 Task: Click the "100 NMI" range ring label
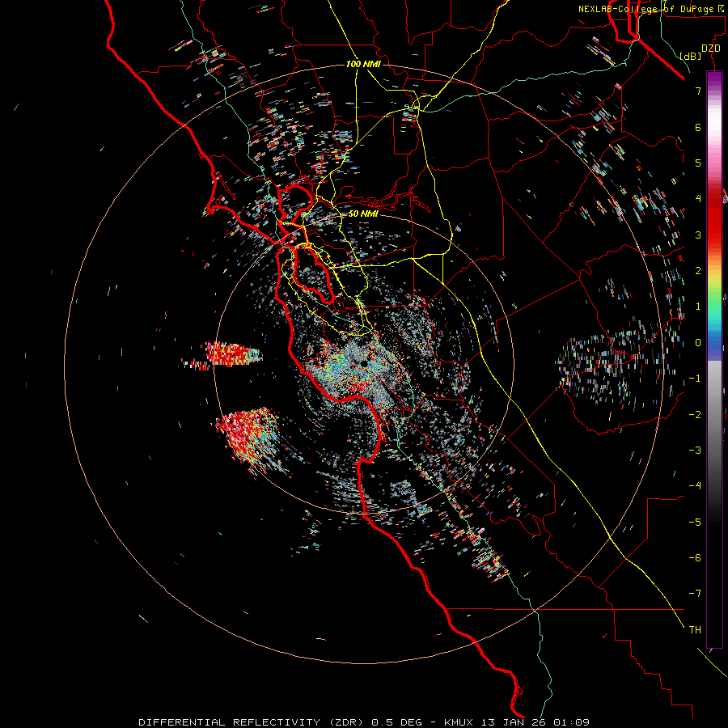pos(363,64)
